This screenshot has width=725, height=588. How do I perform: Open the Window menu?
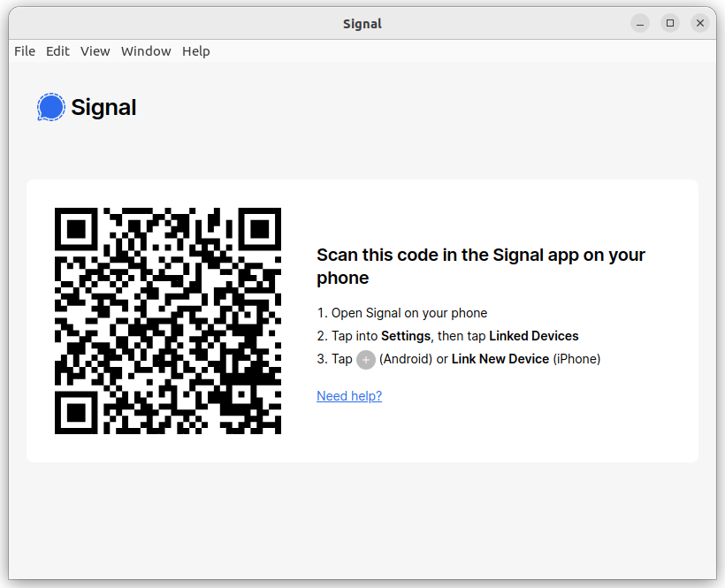coord(146,51)
